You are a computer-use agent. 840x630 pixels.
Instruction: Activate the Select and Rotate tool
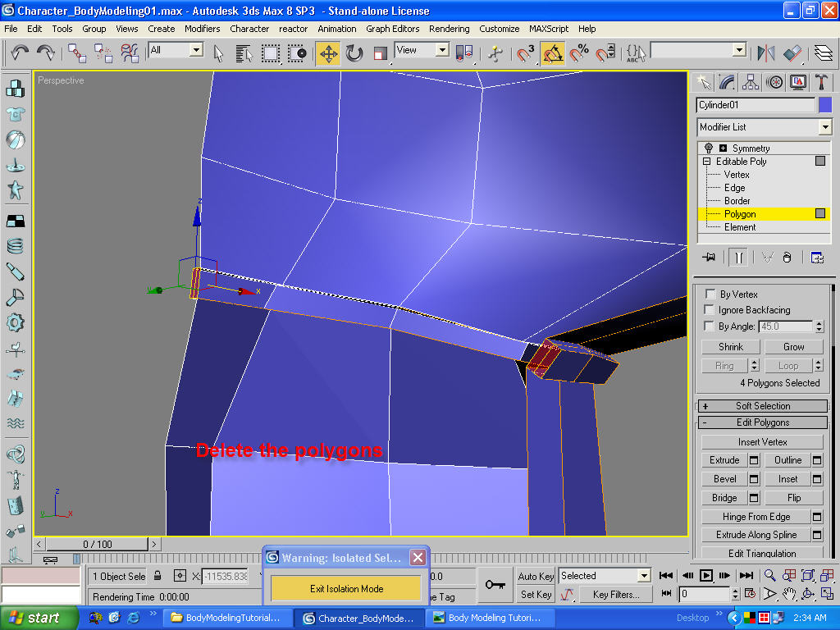(354, 53)
